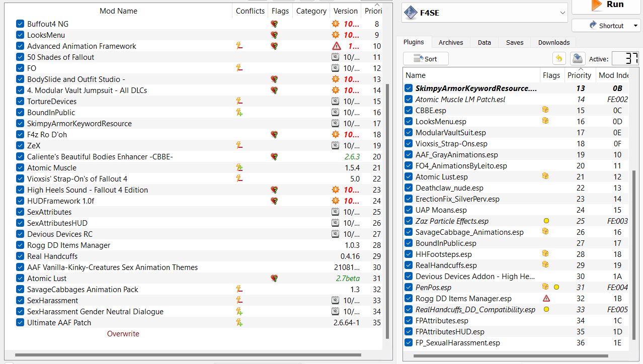The width and height of the screenshot is (643, 364).
Task: Click the heart flag icon for LooksMenu mod
Action: click(274, 35)
